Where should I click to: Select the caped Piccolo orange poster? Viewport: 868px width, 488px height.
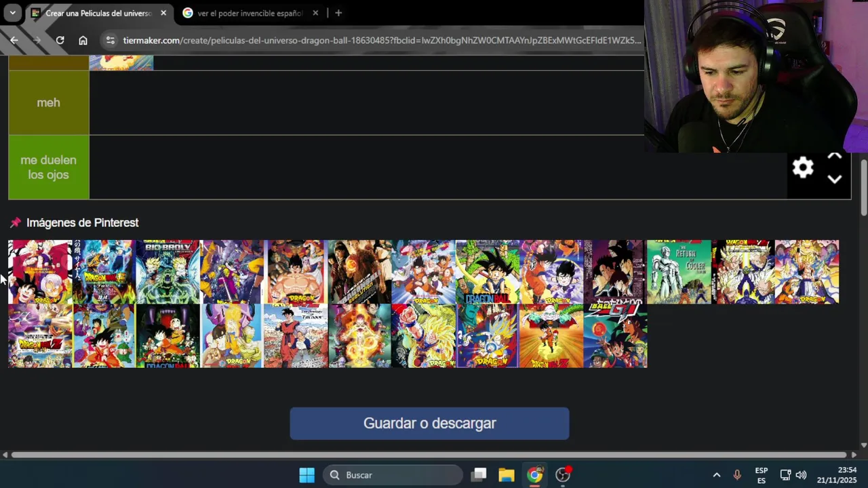551,335
